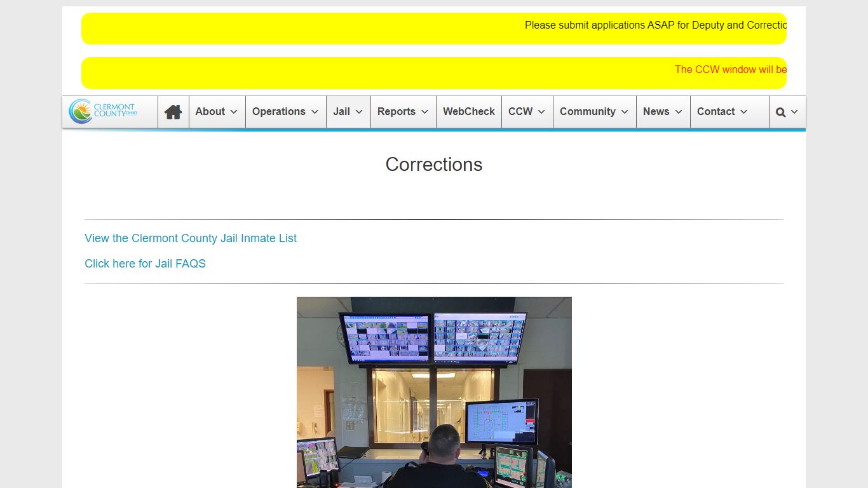
Task: Expand the Jail dropdown arrow
Action: pos(359,112)
